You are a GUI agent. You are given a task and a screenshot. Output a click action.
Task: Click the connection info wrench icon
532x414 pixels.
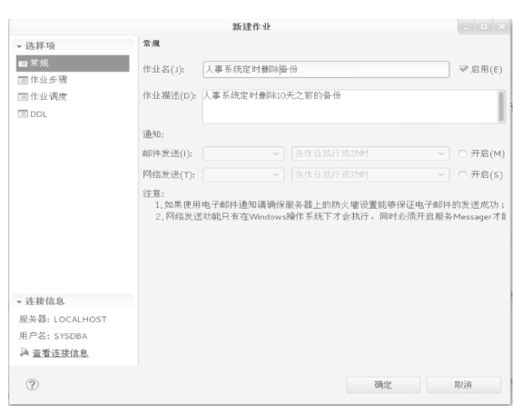25,352
